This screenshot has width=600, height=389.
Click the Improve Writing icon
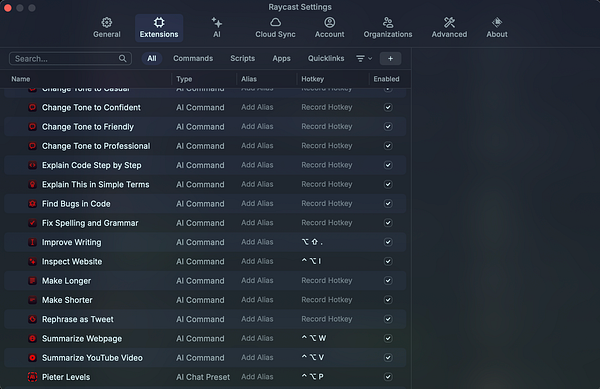(33, 242)
